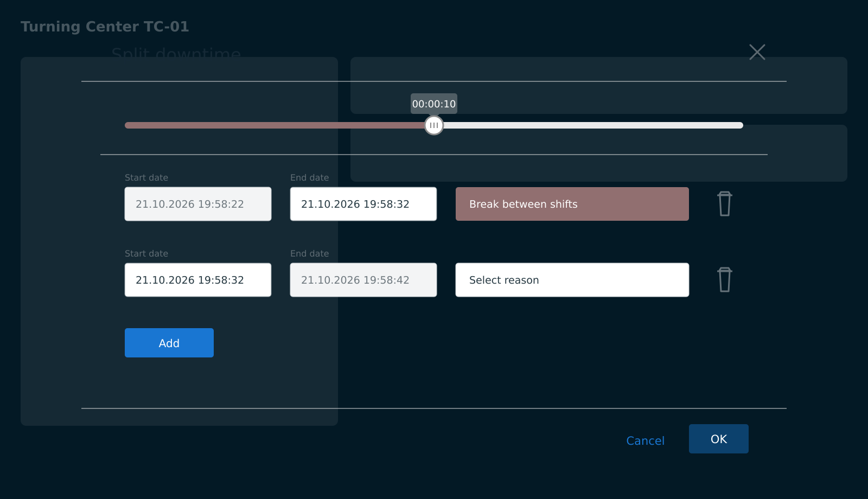The height and width of the screenshot is (499, 868).
Task: Click the Turning Center TC-01 title
Action: point(105,27)
